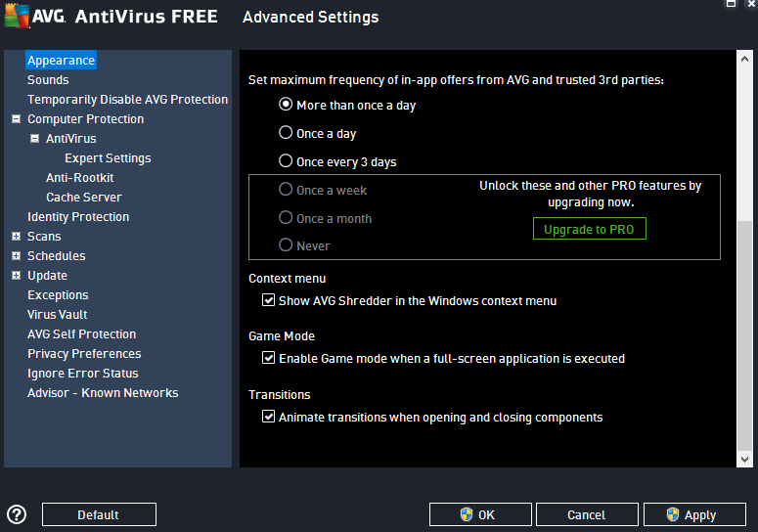Image resolution: width=758 pixels, height=532 pixels.
Task: Open Advisor - Known Networks settings
Action: point(103,393)
